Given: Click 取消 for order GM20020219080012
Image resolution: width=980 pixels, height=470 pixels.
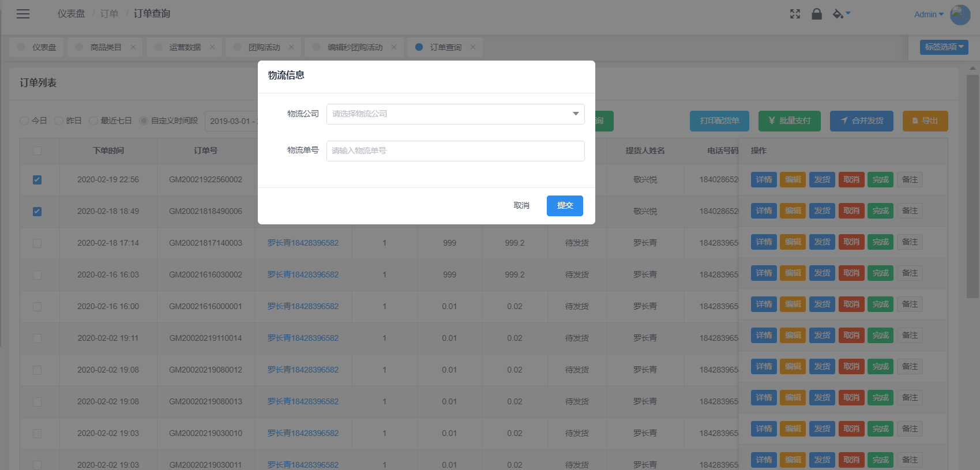Looking at the screenshot, I should (851, 366).
